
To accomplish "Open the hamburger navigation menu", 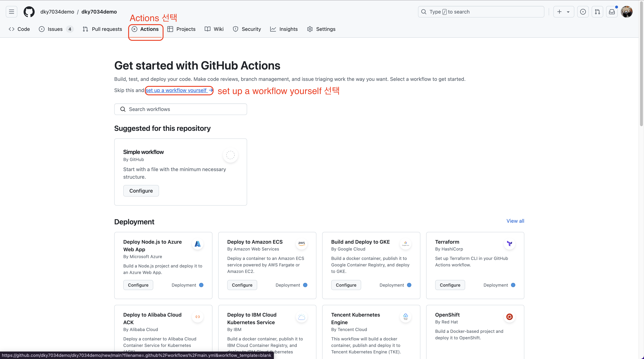I will coord(12,12).
